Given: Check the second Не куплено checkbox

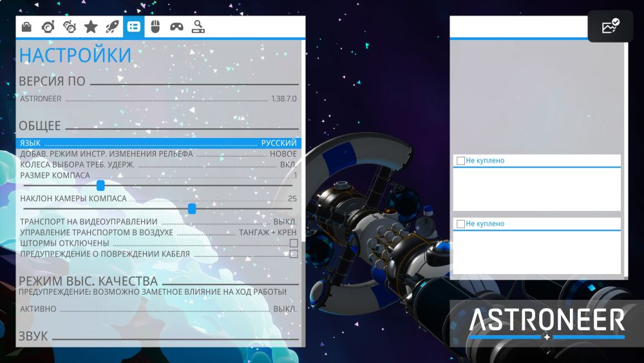Looking at the screenshot, I should pyautogui.click(x=460, y=224).
